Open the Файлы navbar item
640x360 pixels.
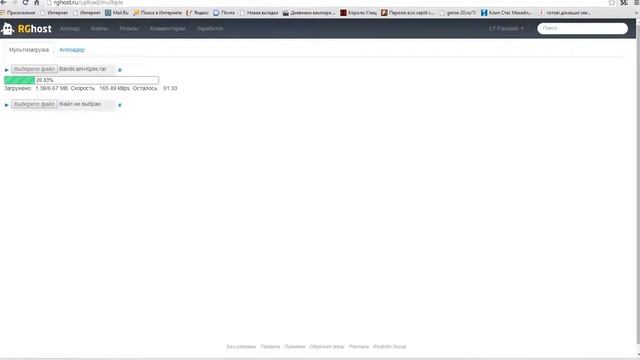coord(100,29)
